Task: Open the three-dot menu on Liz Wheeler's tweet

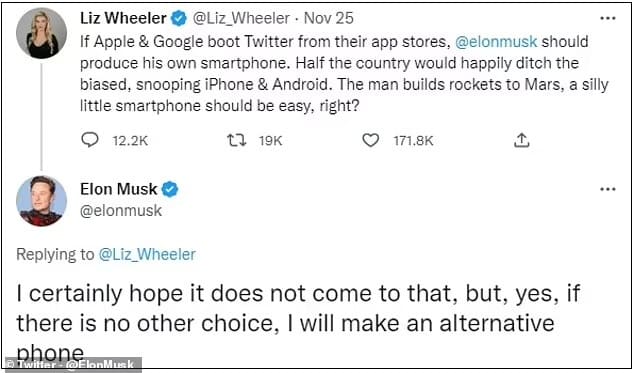Action: (608, 18)
